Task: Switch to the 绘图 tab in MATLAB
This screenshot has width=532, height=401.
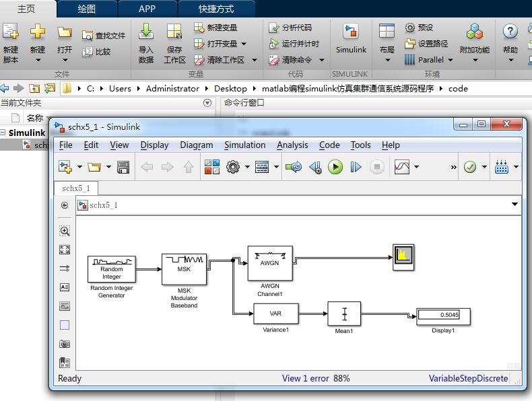Action: click(x=86, y=9)
